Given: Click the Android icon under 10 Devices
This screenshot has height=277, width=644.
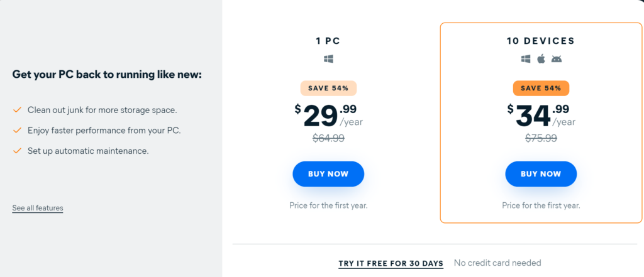Looking at the screenshot, I should 557,59.
